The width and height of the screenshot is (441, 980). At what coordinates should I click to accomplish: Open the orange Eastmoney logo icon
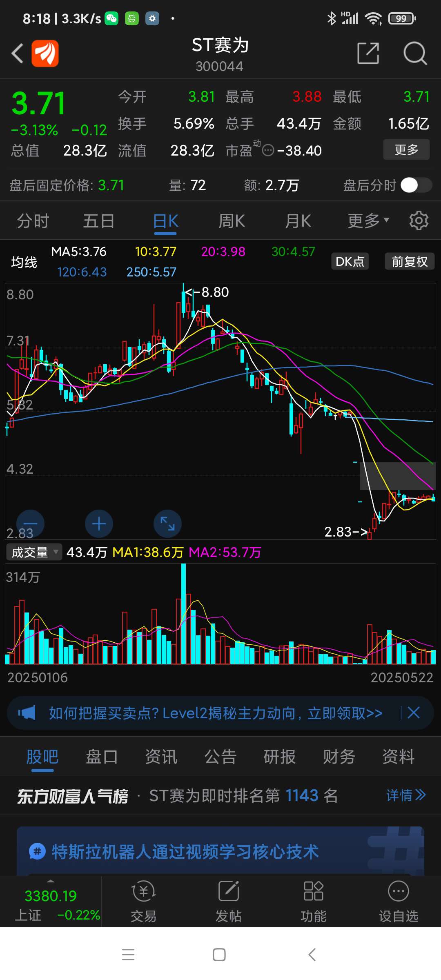coord(45,53)
